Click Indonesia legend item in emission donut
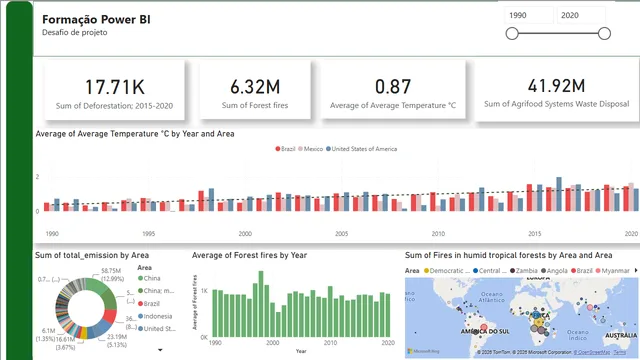This screenshot has height=360, width=640. click(x=155, y=316)
